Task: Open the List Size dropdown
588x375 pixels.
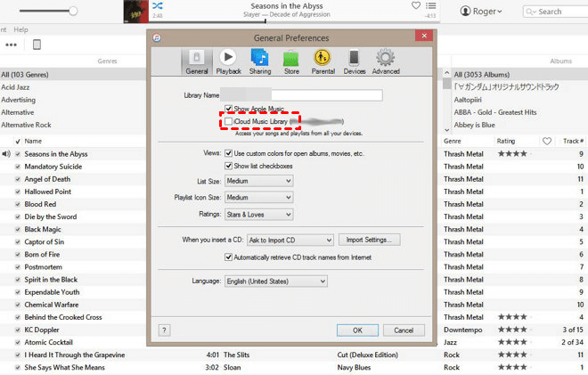Action: click(x=258, y=181)
